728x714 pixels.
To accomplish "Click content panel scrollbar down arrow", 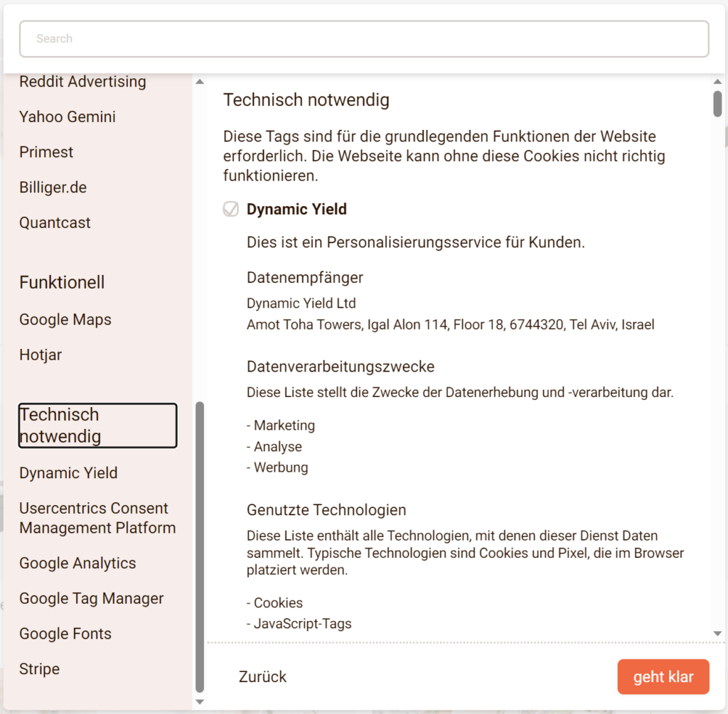I will [717, 633].
